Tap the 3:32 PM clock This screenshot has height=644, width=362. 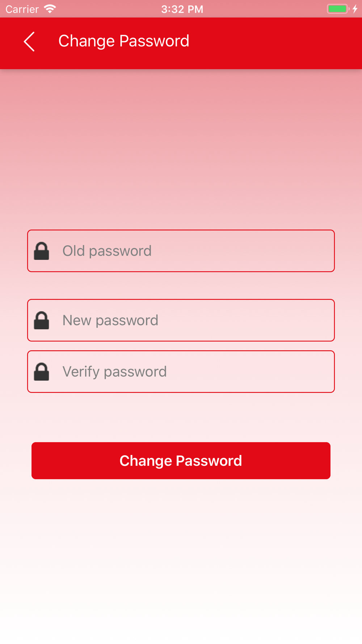click(x=182, y=9)
